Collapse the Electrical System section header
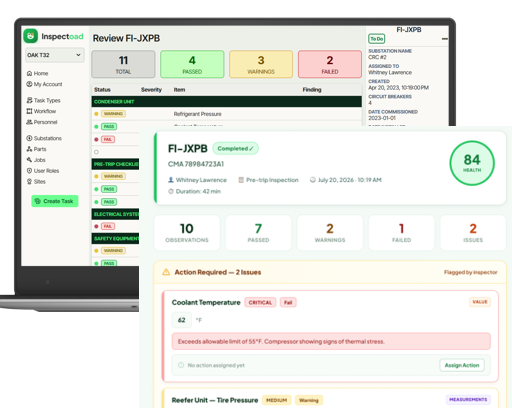 coord(115,214)
